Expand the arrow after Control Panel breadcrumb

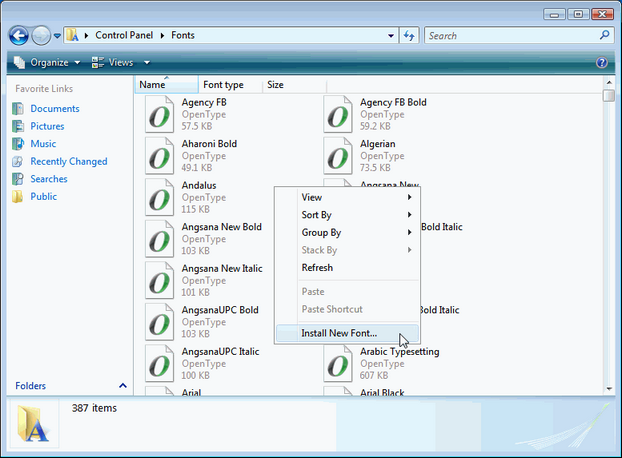(162, 35)
